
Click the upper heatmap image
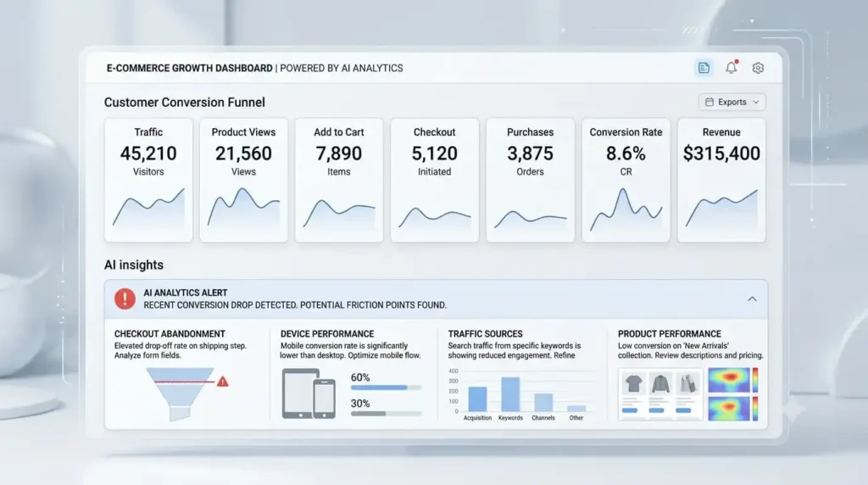pyautogui.click(x=729, y=381)
